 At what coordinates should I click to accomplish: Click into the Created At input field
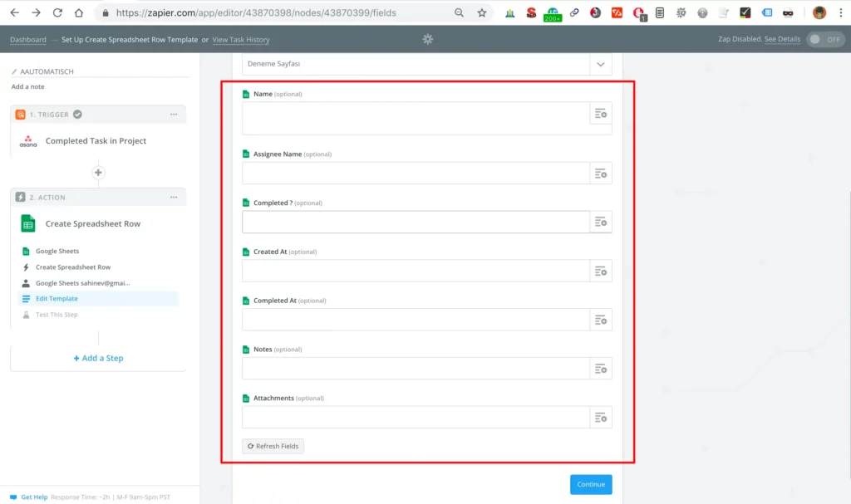click(x=416, y=271)
